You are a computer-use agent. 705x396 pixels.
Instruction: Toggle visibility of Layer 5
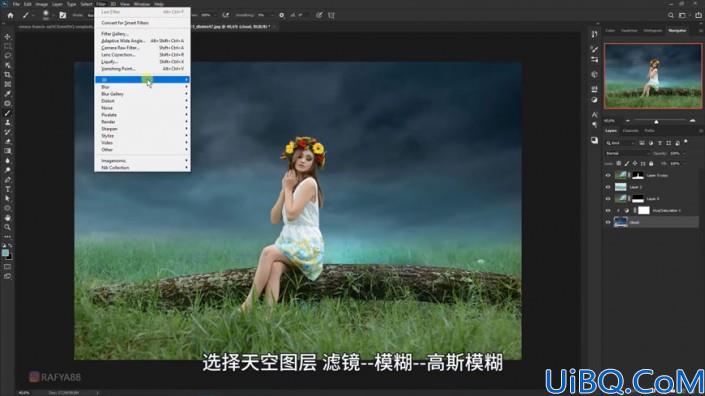[608, 199]
